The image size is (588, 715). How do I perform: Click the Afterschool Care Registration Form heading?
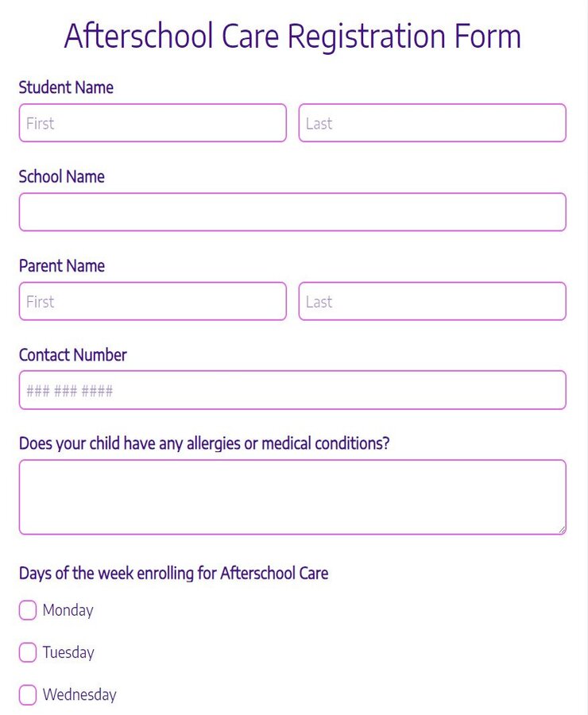tap(292, 37)
